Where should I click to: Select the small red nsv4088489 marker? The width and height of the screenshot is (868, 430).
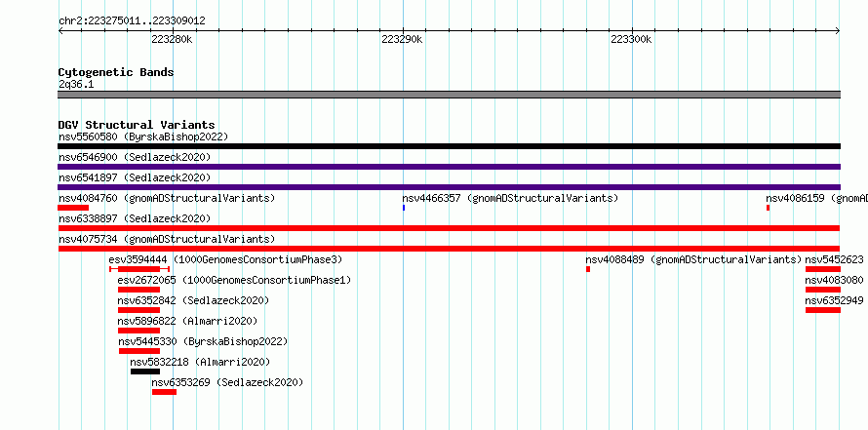point(588,269)
